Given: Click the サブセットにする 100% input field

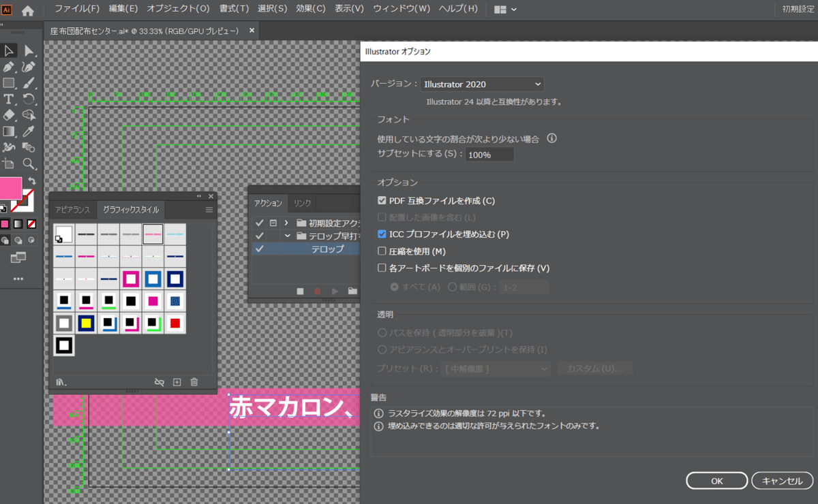Looking at the screenshot, I should (x=489, y=155).
